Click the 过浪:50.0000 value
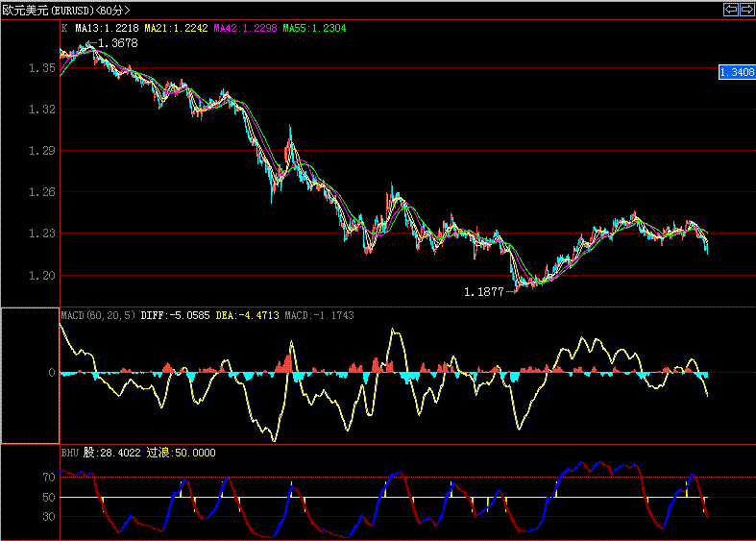The width and height of the screenshot is (756, 541). click(182, 453)
